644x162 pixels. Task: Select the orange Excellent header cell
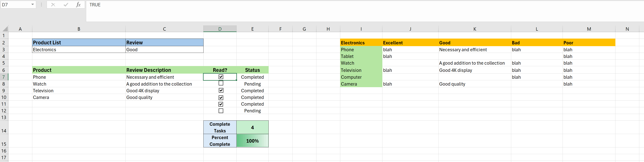coord(410,43)
